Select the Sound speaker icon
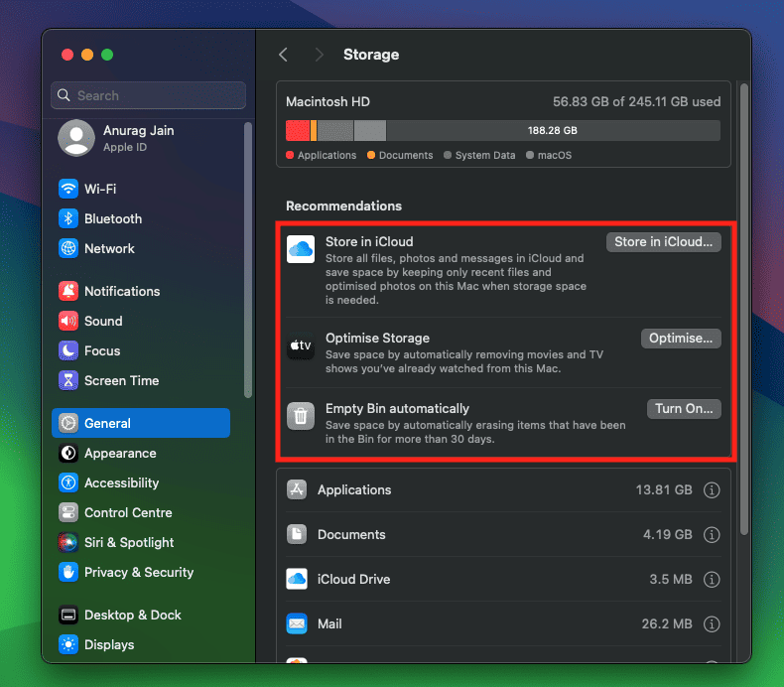The image size is (784, 687). [68, 322]
